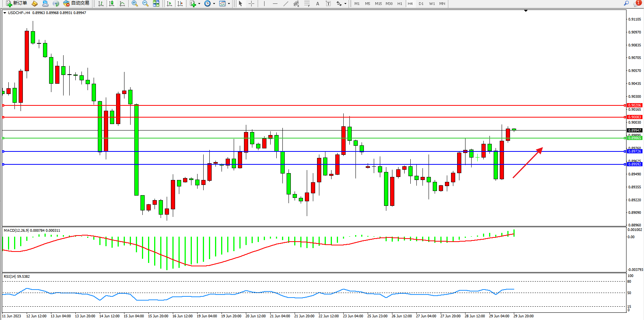This screenshot has height=320, width=644.
Task: Select the trendline drawing tool
Action: pyautogui.click(x=286, y=3)
